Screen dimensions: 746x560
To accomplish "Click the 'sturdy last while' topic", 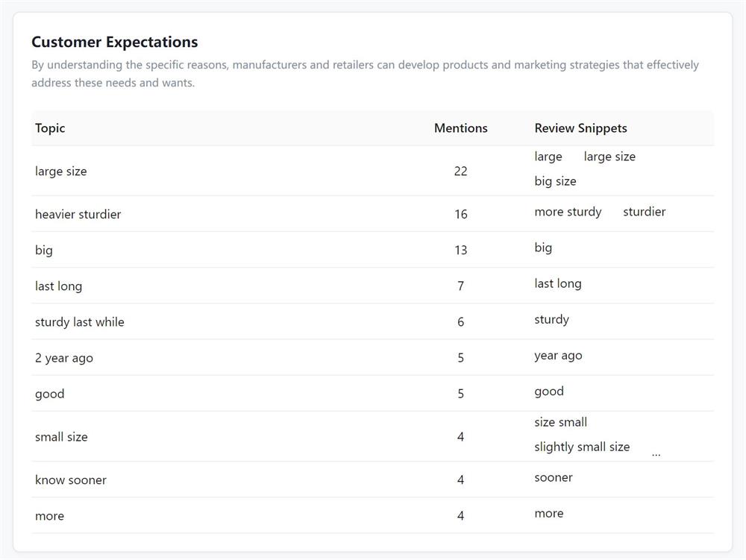I will pos(80,322).
